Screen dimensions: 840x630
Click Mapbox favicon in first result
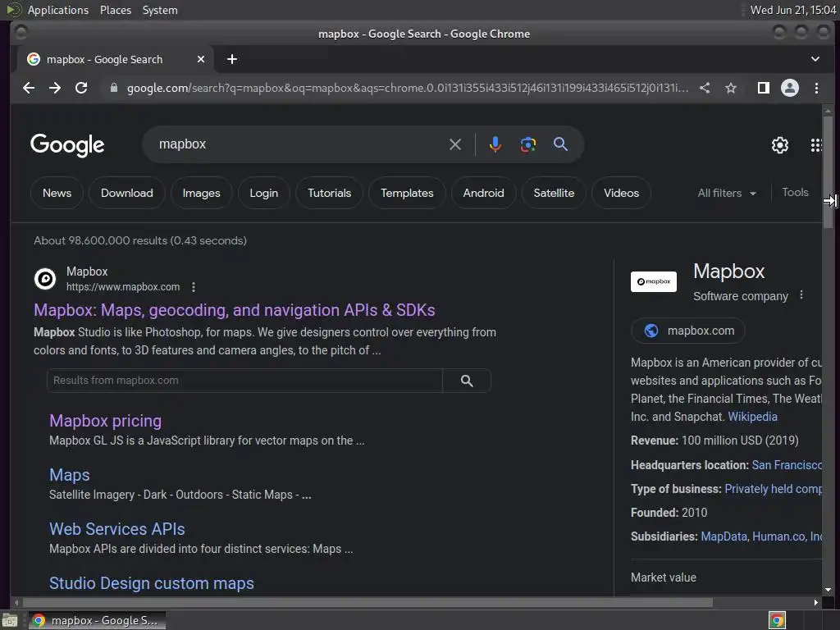tap(45, 279)
